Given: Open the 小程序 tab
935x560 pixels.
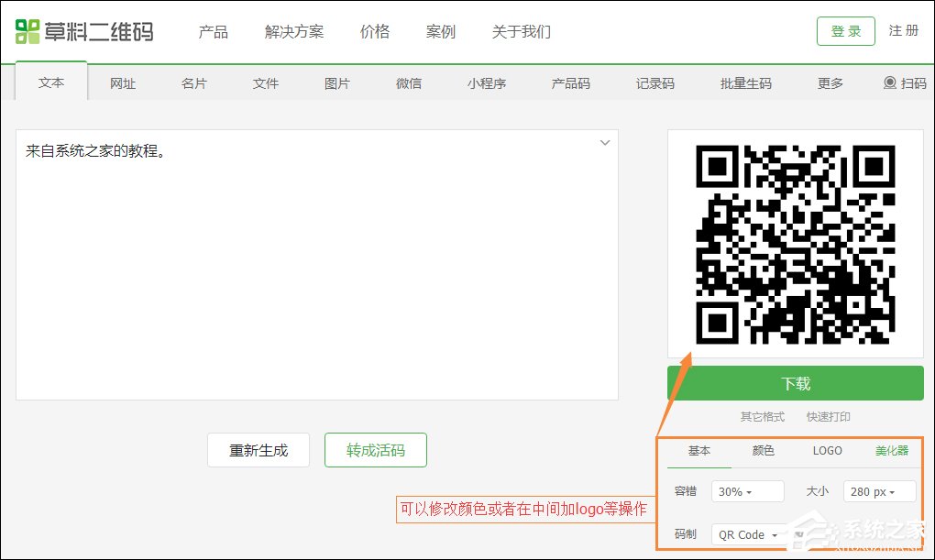Looking at the screenshot, I should [x=487, y=82].
